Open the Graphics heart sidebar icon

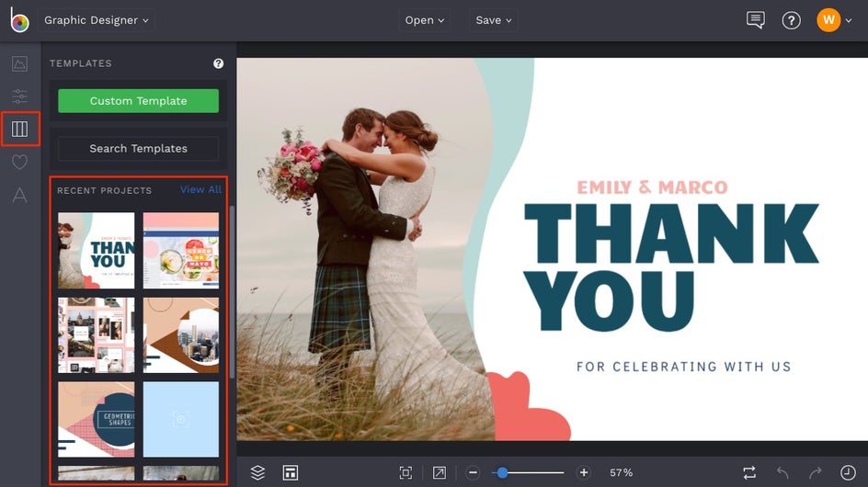coord(19,162)
